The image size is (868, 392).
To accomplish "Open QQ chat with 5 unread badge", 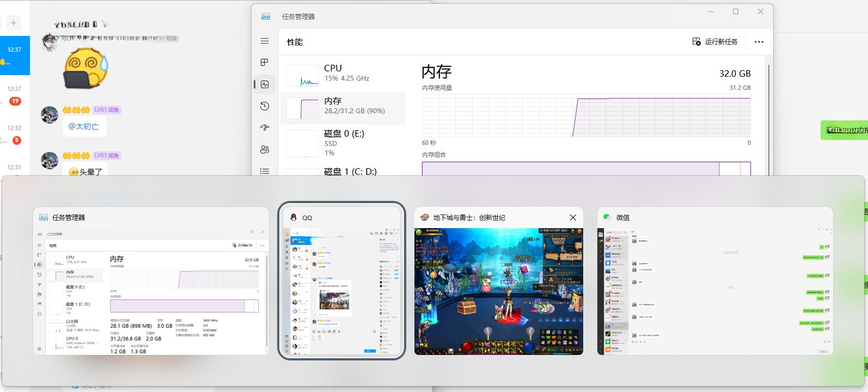I will point(15,134).
